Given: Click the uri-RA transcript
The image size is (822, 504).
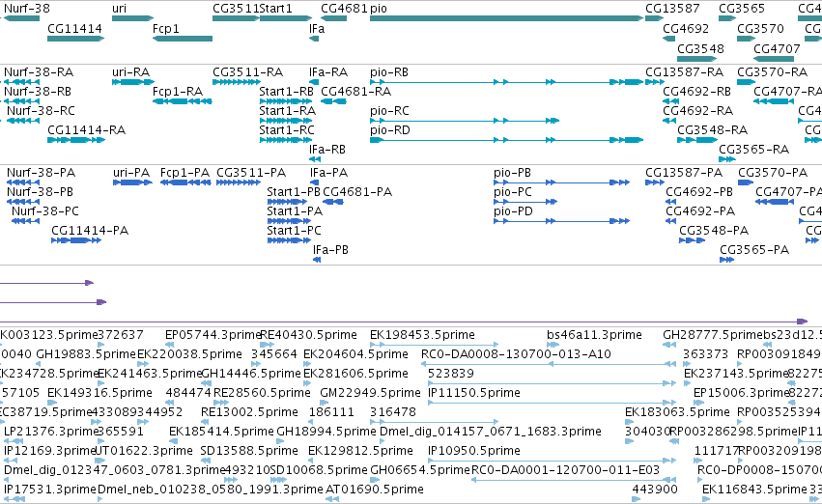Looking at the screenshot, I should [x=133, y=82].
